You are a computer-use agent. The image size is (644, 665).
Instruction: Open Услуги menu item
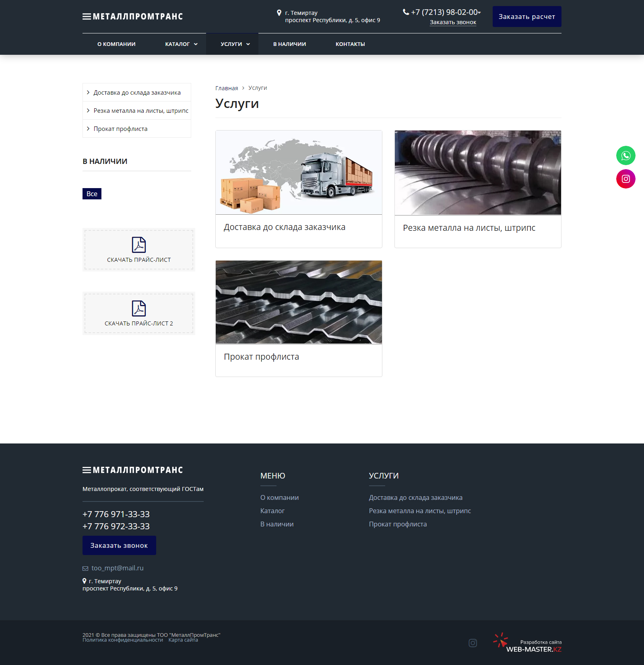pyautogui.click(x=231, y=44)
